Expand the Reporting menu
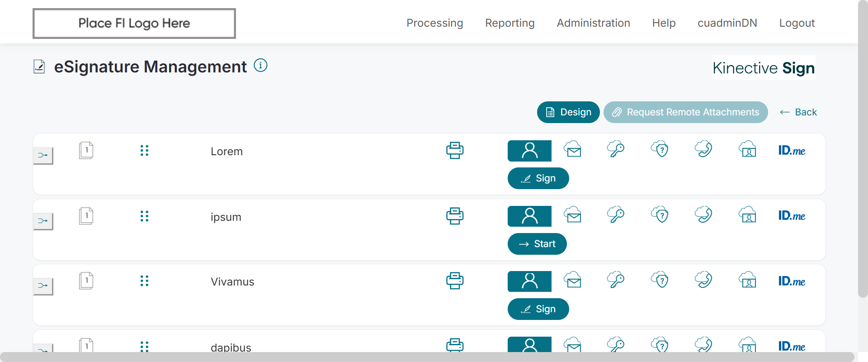Viewport: 868px width, 362px height. pyautogui.click(x=509, y=23)
